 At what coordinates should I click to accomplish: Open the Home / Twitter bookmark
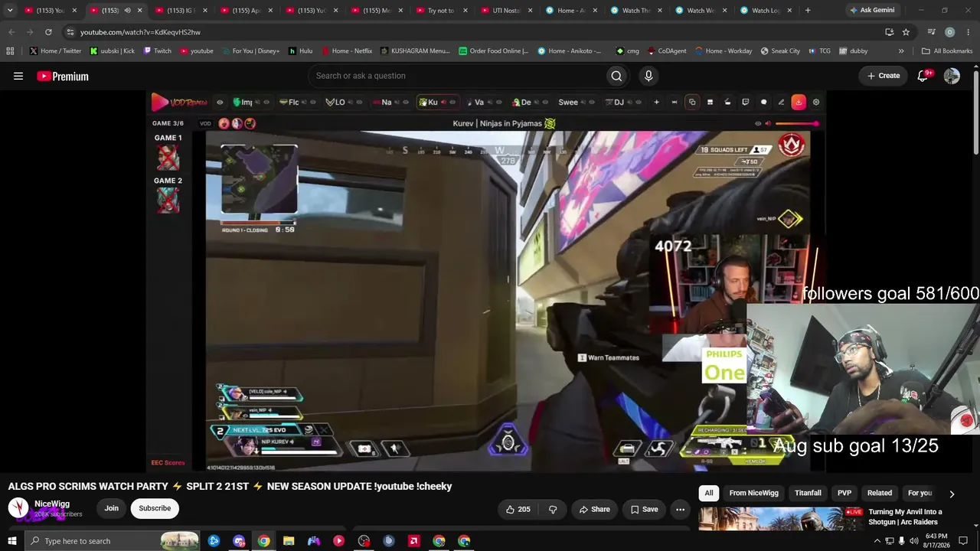click(55, 51)
